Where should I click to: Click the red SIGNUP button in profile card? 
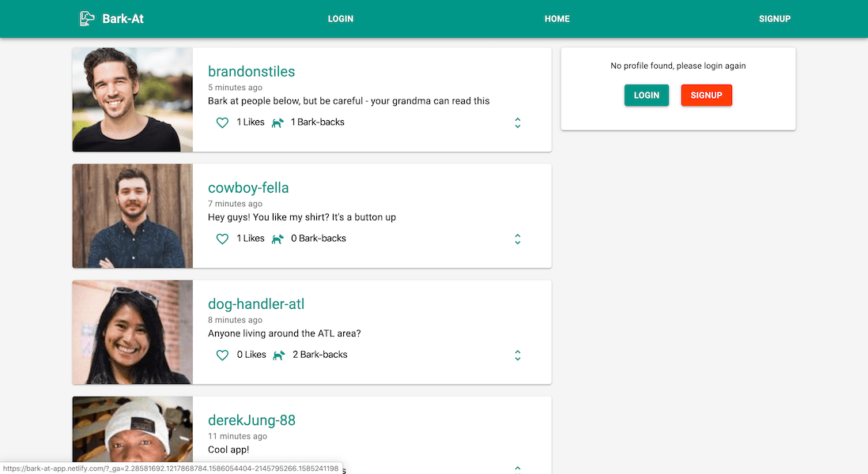pos(706,95)
